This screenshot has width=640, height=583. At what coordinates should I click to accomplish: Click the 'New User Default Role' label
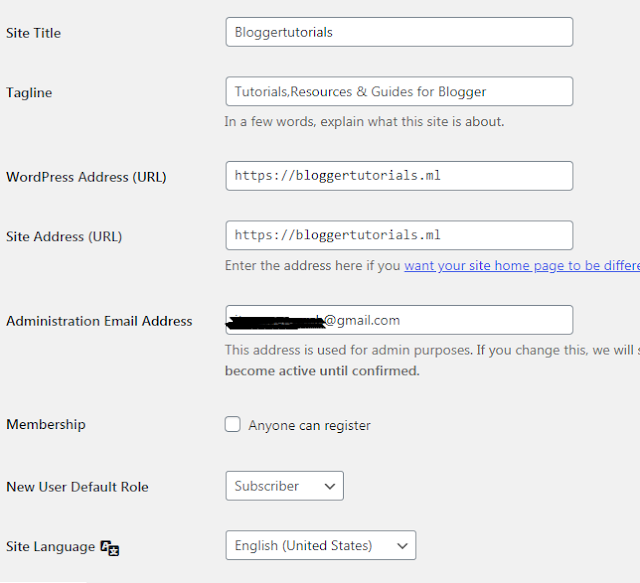pyautogui.click(x=77, y=487)
